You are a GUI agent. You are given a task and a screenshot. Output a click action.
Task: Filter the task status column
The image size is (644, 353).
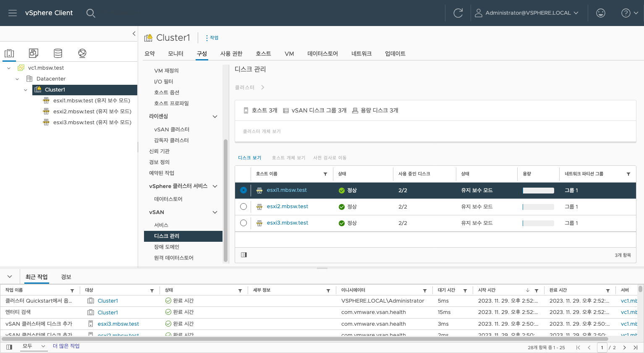tap(240, 290)
